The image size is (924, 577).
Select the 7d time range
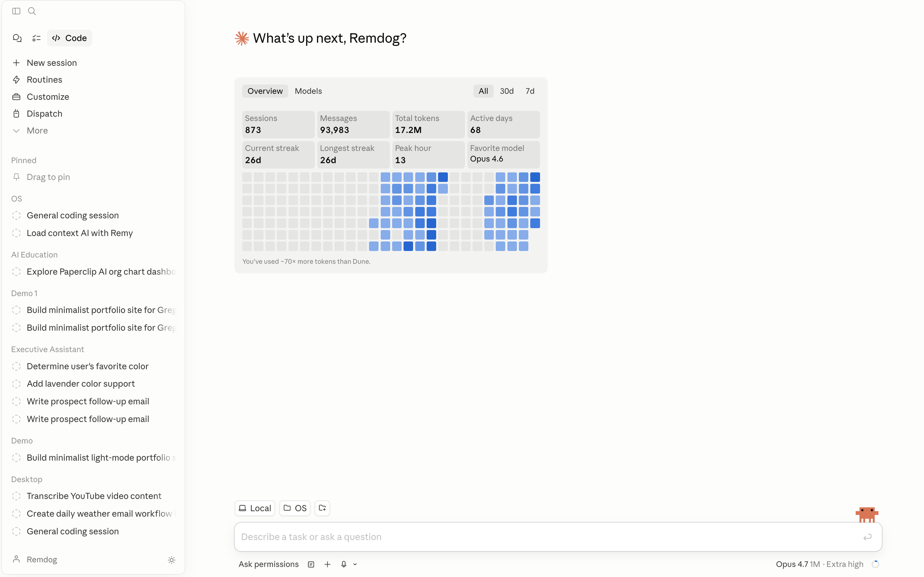(530, 91)
